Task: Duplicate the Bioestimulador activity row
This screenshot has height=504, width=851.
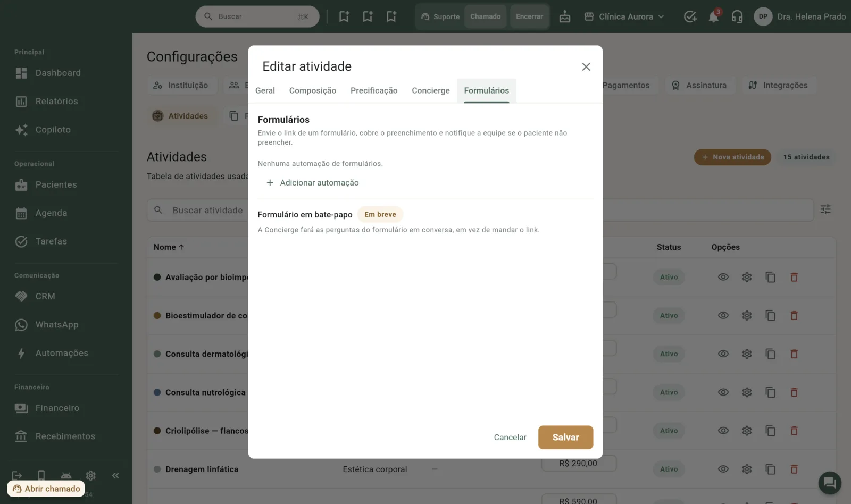Action: coord(770,316)
